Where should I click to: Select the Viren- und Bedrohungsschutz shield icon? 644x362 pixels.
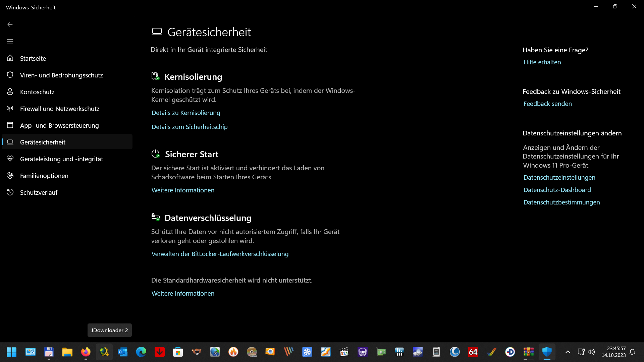click(x=10, y=75)
